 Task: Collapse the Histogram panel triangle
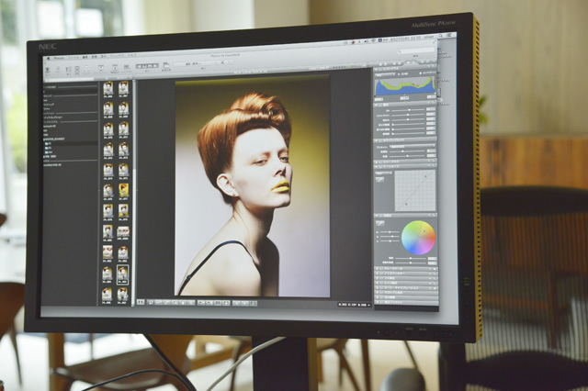coord(376,70)
